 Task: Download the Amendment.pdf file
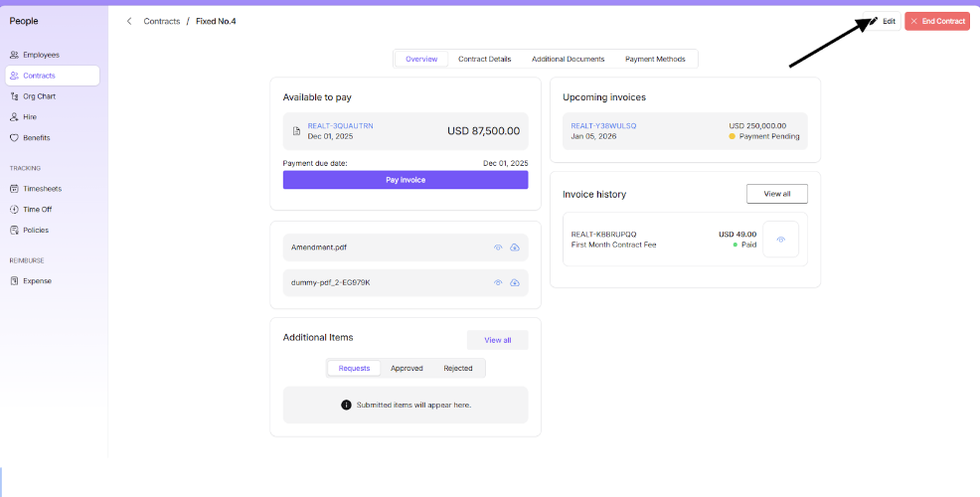pos(515,248)
